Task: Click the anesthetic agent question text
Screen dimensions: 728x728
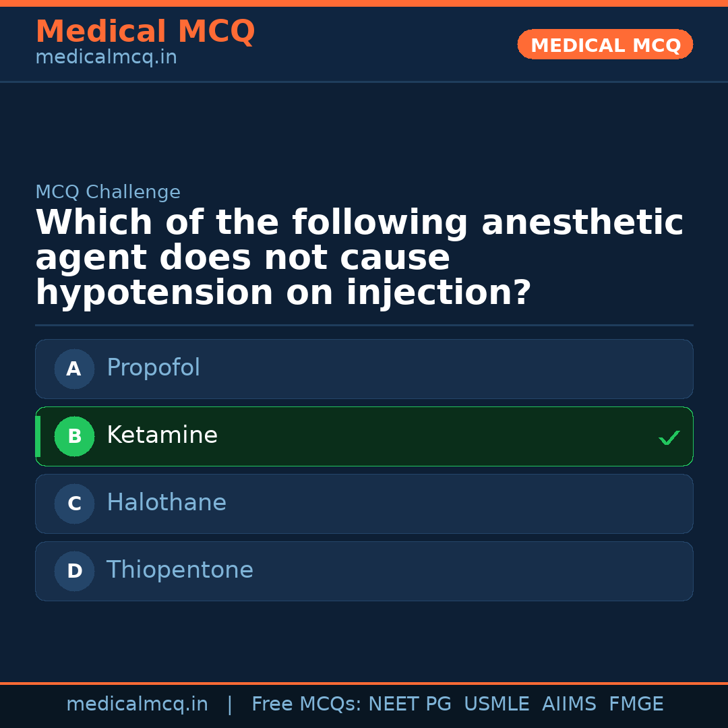Action: click(x=359, y=258)
